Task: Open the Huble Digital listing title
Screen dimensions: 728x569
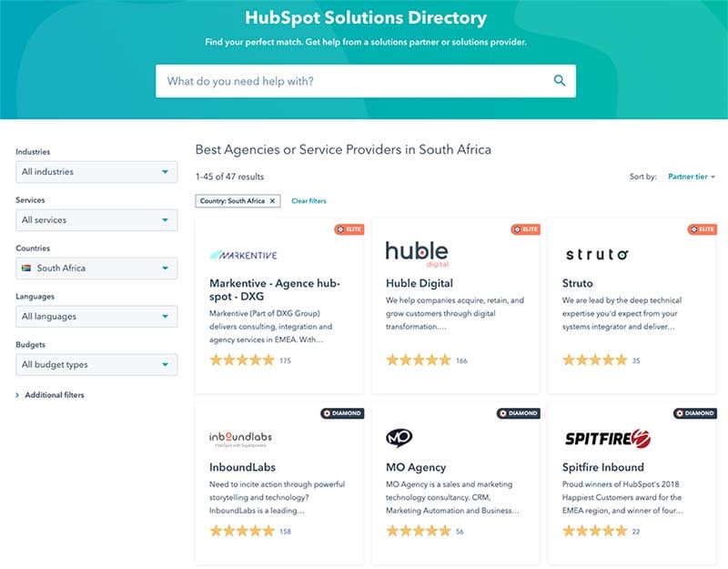Action: coord(420,283)
